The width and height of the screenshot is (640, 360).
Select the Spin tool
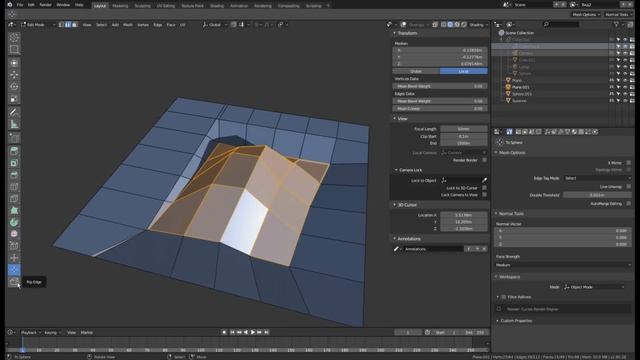coord(14,222)
